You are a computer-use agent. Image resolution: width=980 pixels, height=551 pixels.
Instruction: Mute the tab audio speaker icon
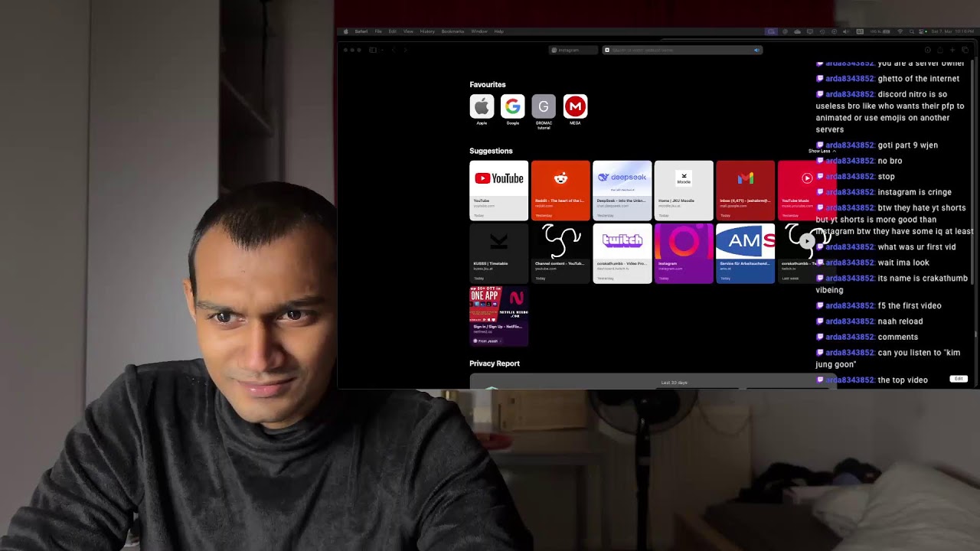tap(756, 50)
